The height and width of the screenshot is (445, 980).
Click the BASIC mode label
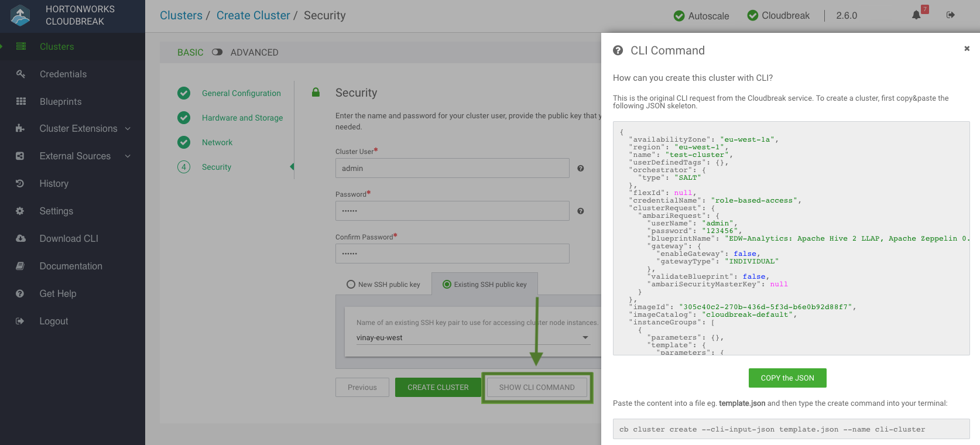(x=190, y=52)
